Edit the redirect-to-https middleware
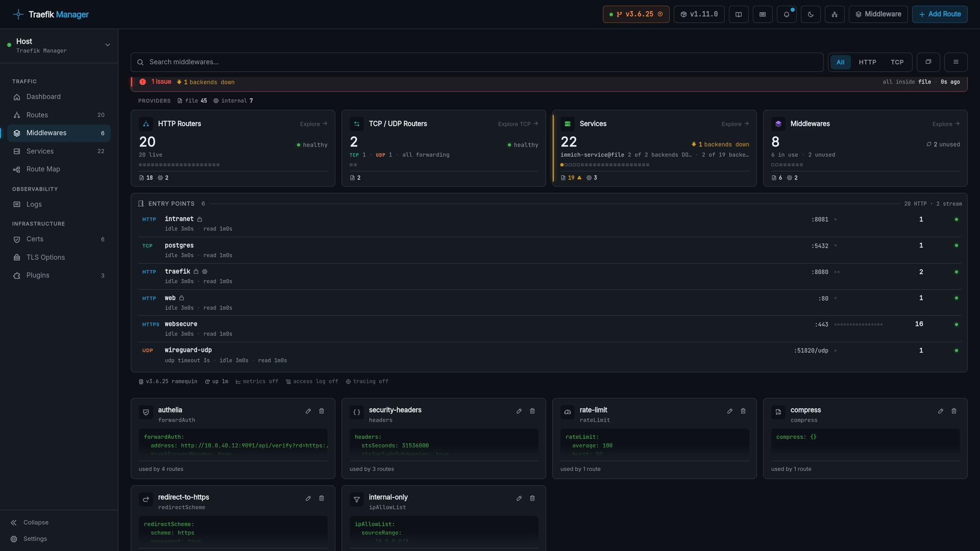Viewport: 980px width, 551px height. [308, 498]
